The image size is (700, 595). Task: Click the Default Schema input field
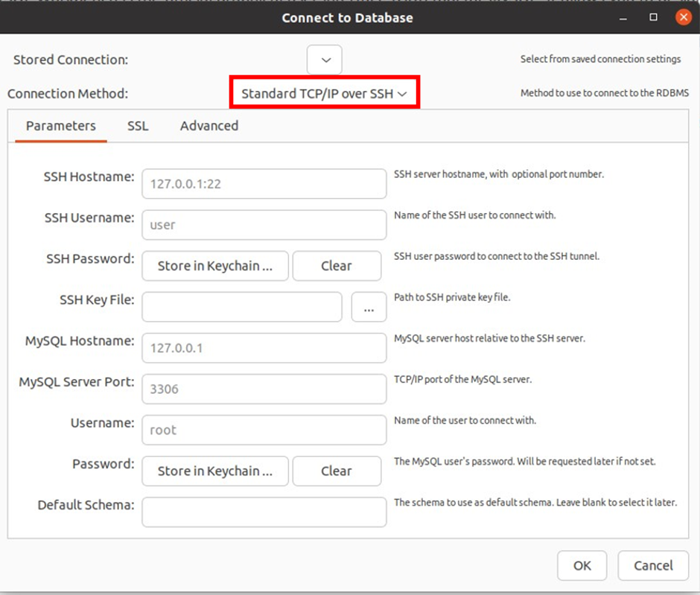click(264, 512)
